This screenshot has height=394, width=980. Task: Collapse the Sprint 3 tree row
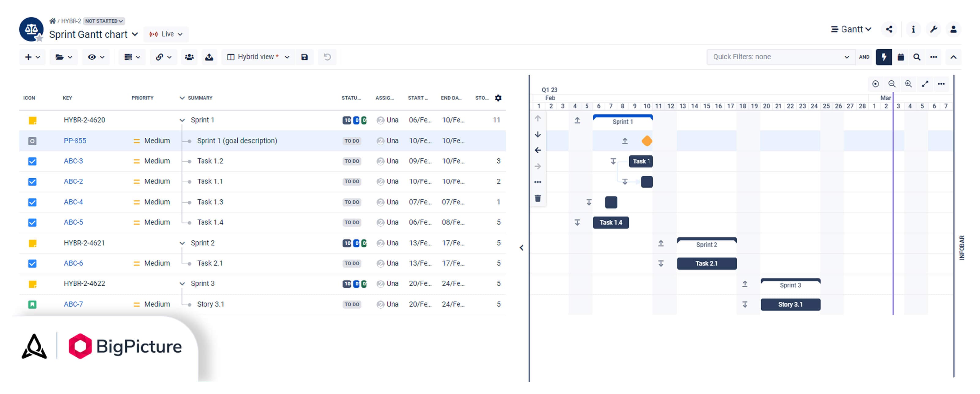[182, 284]
